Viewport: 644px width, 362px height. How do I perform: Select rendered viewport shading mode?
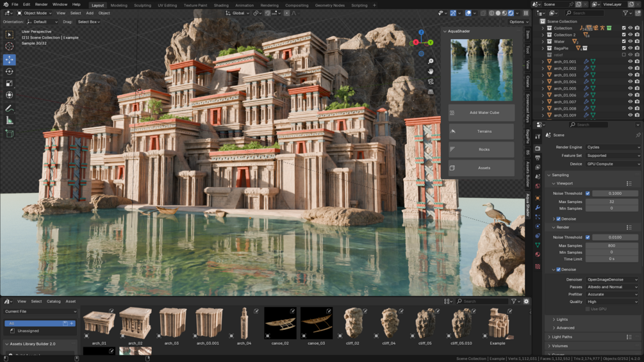(511, 13)
